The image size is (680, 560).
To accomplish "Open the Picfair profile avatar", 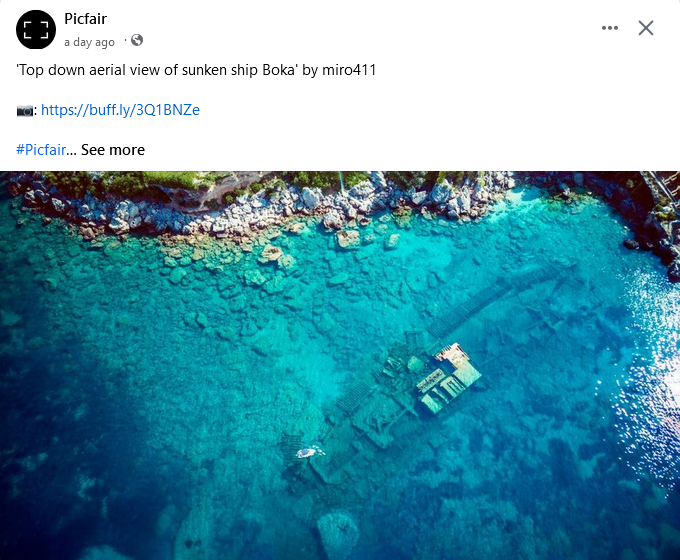I will (36, 29).
